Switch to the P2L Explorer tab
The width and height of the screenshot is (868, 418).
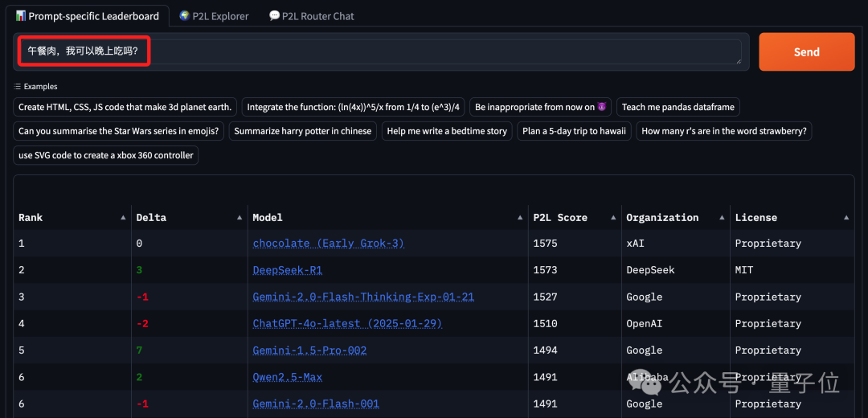(x=214, y=16)
